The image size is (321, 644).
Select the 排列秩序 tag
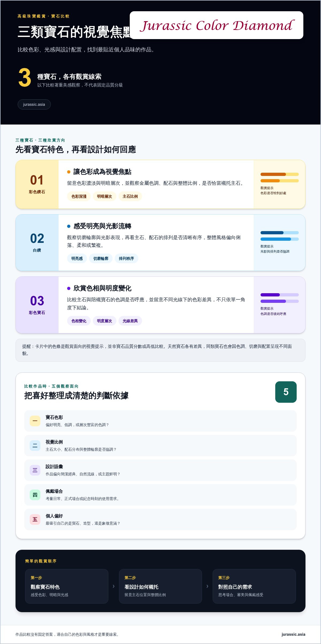point(127,258)
